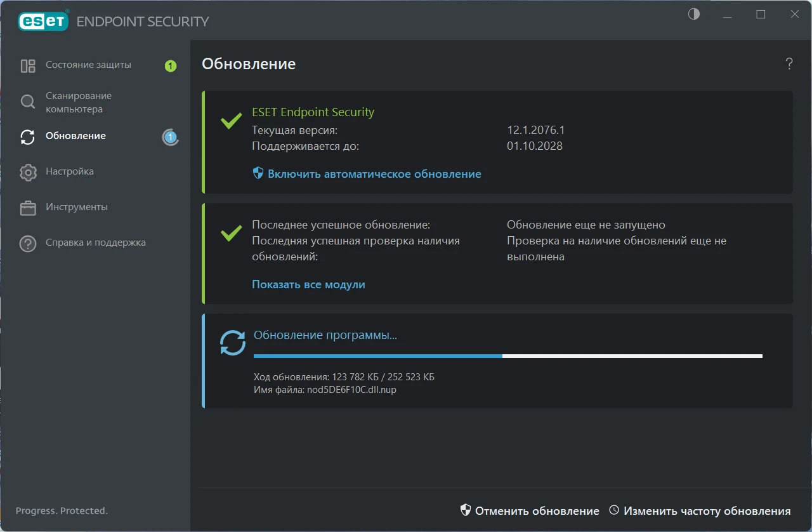Enable automatic updates via Включить автоматическое обновление
Viewport: 812px width, 532px height.
[x=374, y=174]
